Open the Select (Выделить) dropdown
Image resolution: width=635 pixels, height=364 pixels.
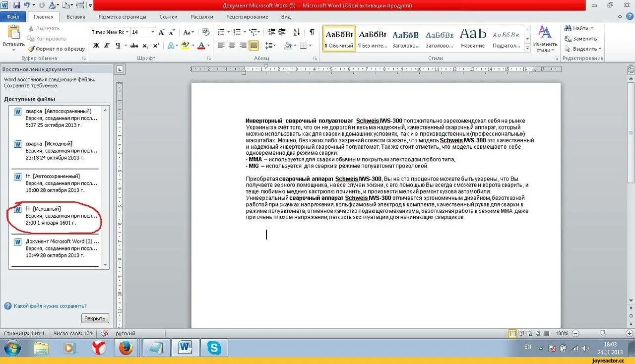tap(600, 49)
